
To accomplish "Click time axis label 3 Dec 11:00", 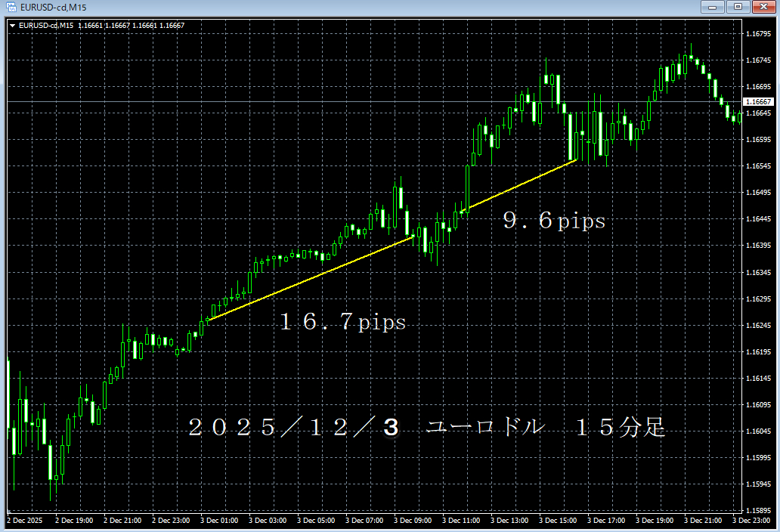I will tap(461, 520).
